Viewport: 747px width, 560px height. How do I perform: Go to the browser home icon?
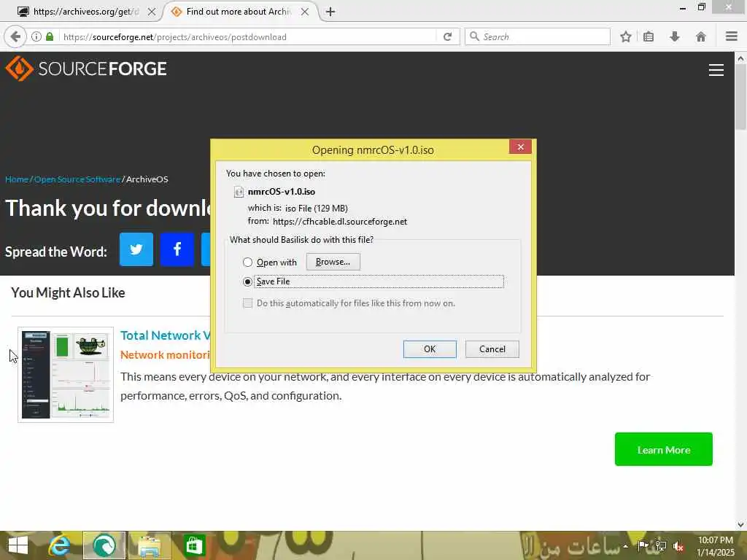tap(701, 36)
